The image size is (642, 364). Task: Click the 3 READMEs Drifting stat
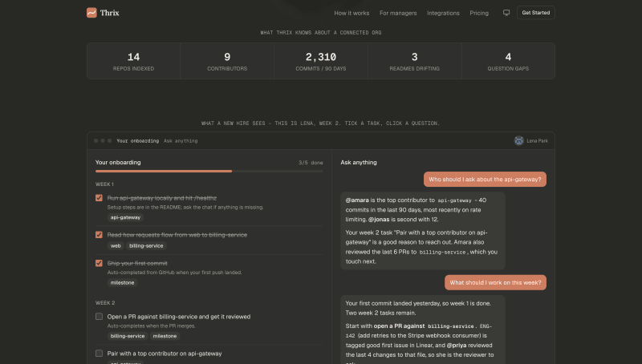click(x=414, y=61)
